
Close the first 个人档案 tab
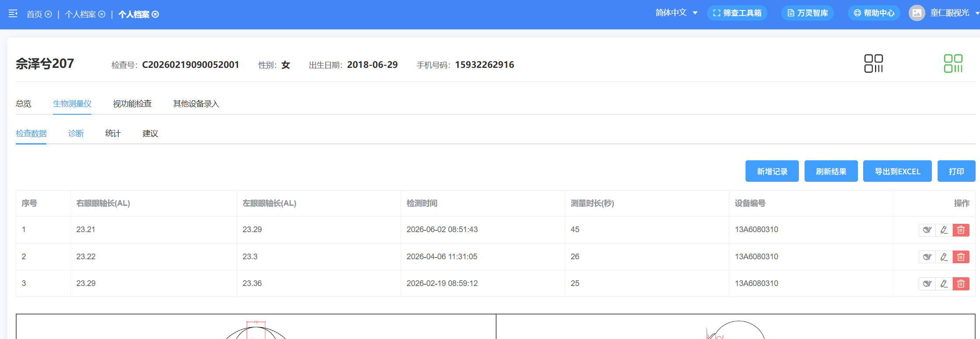(x=102, y=14)
